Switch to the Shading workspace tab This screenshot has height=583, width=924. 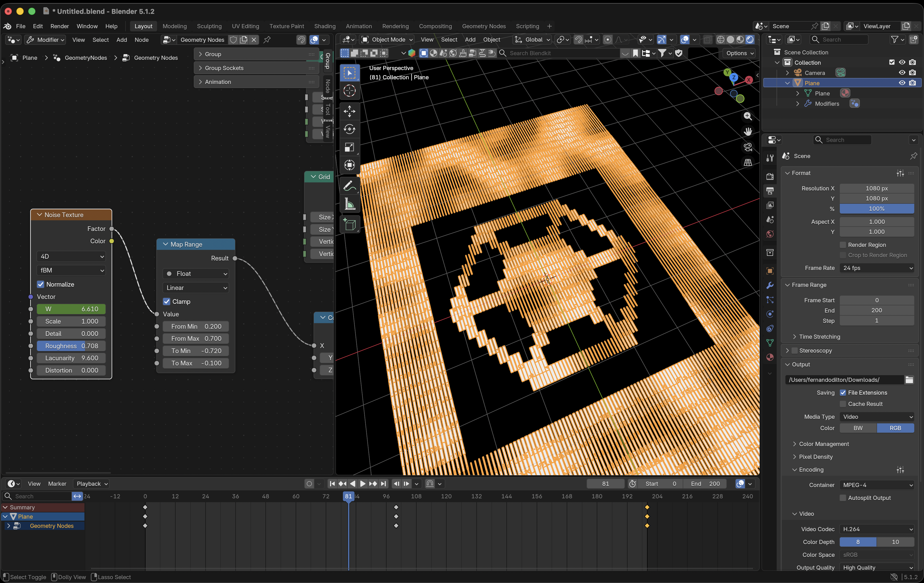tap(325, 26)
